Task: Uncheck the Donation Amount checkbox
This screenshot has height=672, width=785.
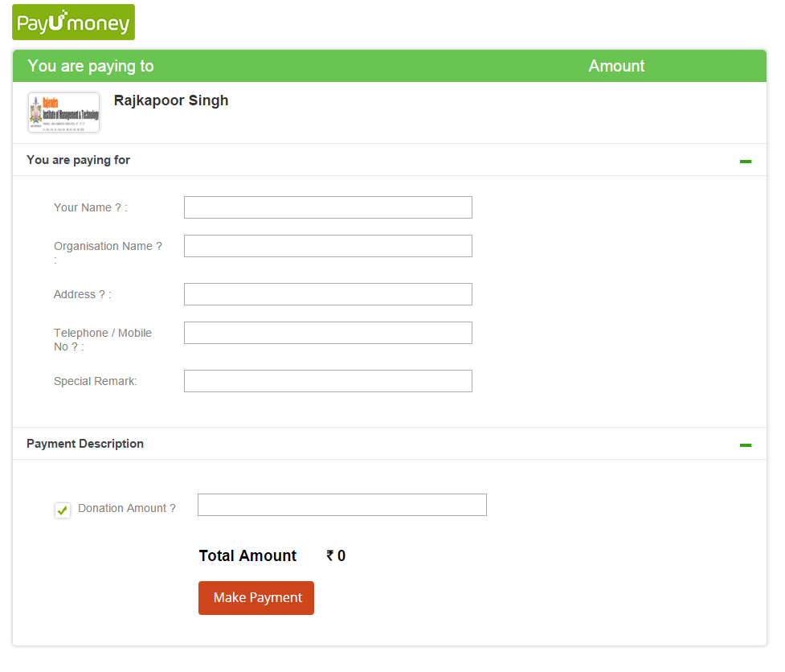Action: coord(62,510)
